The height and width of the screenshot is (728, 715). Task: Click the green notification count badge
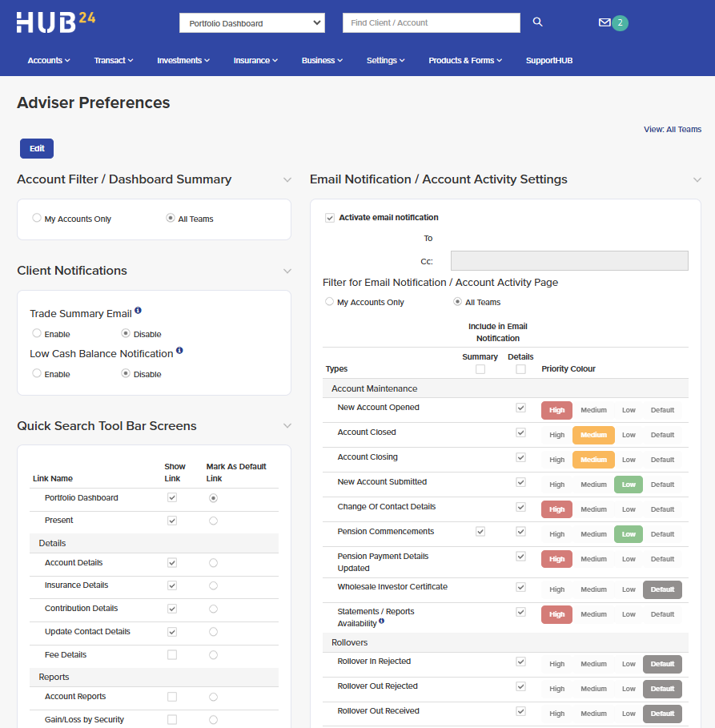pyautogui.click(x=620, y=22)
